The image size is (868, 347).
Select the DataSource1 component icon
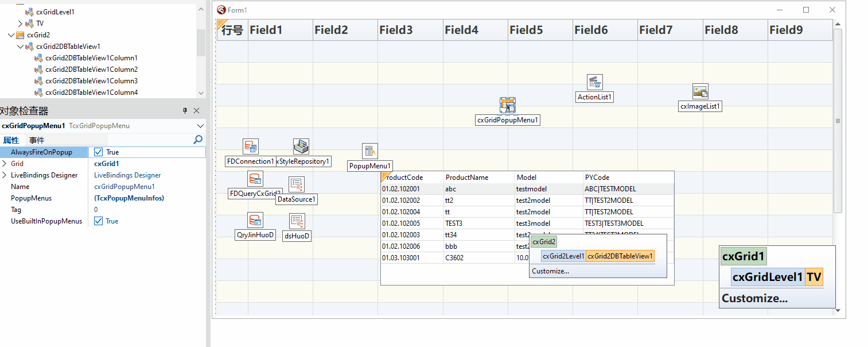coord(297,184)
